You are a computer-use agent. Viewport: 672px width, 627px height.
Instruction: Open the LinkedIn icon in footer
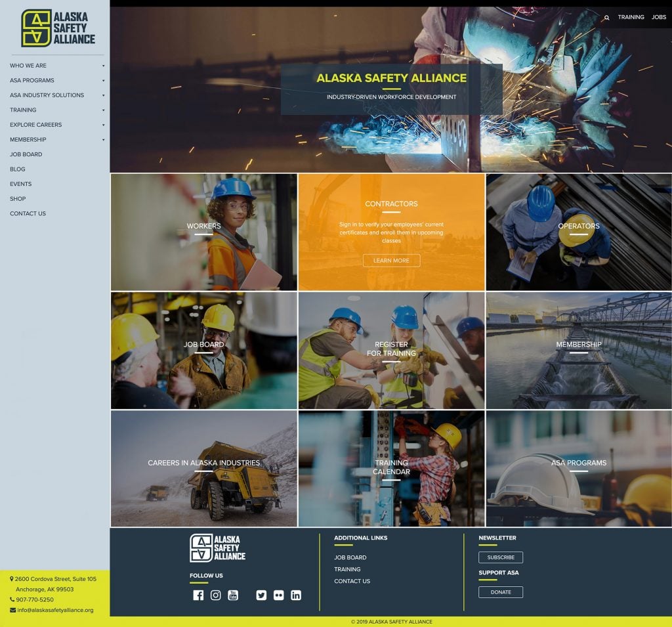click(x=296, y=595)
